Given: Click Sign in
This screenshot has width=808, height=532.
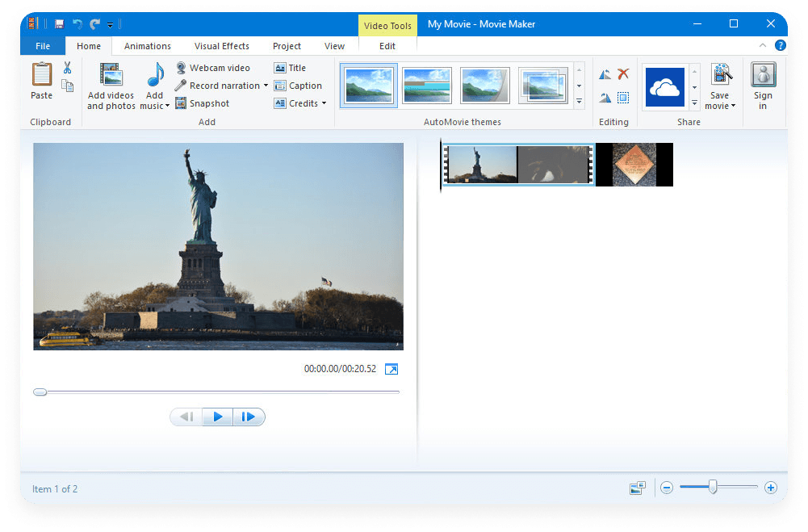Looking at the screenshot, I should 763,84.
